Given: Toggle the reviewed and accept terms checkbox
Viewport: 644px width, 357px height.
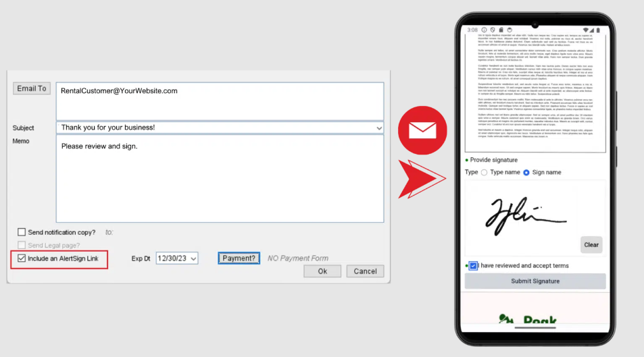Looking at the screenshot, I should 474,266.
